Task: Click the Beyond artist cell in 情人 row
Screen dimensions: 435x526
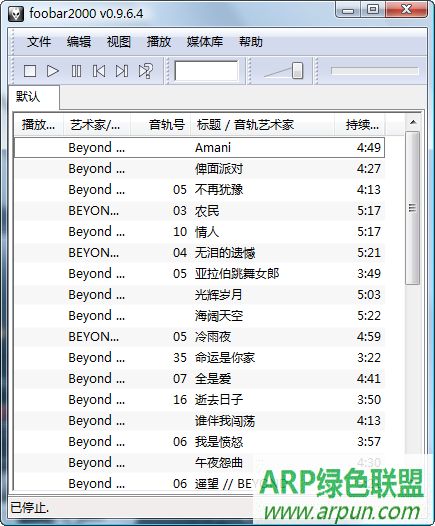Action: pyautogui.click(x=97, y=232)
